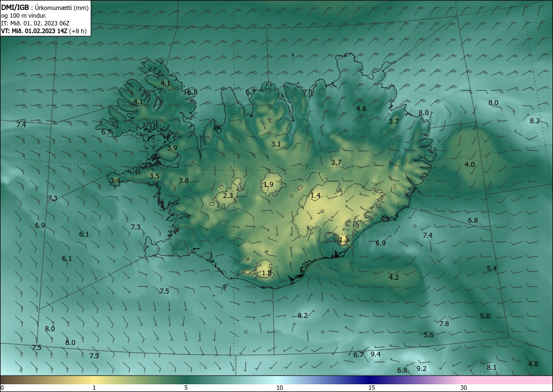Click the 1.9 value on the glacier
The height and width of the screenshot is (392, 553).
(268, 184)
